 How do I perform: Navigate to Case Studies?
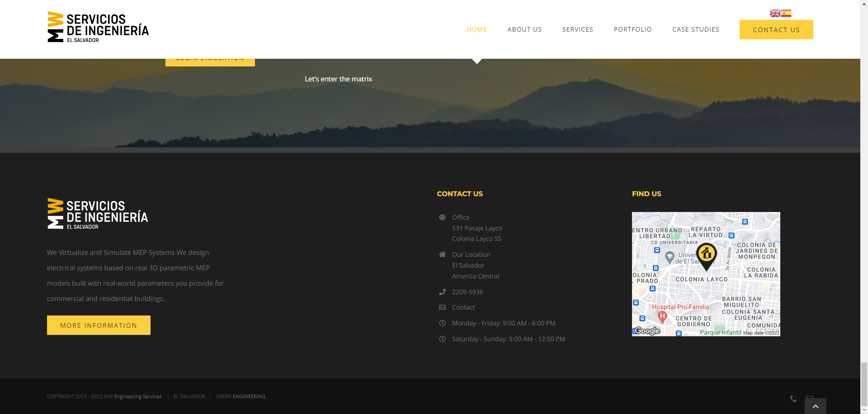695,29
